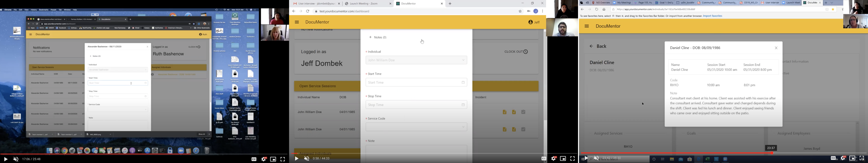Click CLOCK OUT in middle window
868x163 pixels.
click(516, 52)
